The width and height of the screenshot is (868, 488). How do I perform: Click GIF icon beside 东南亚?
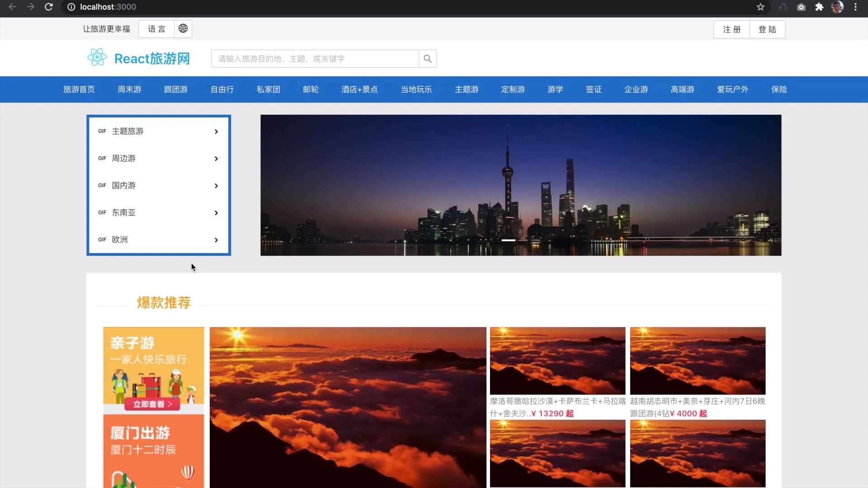point(102,212)
